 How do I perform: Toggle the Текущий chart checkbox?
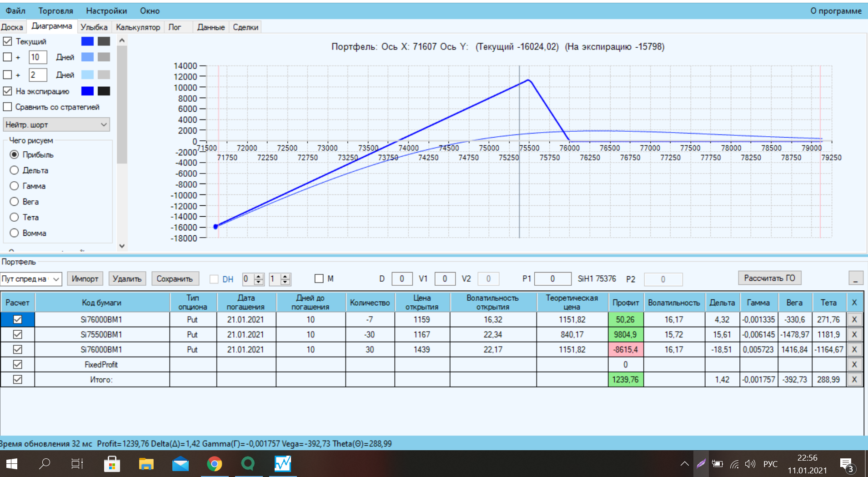(x=7, y=41)
